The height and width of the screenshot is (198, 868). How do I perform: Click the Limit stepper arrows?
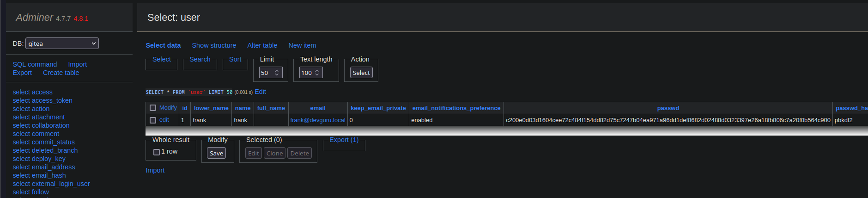pos(277,73)
